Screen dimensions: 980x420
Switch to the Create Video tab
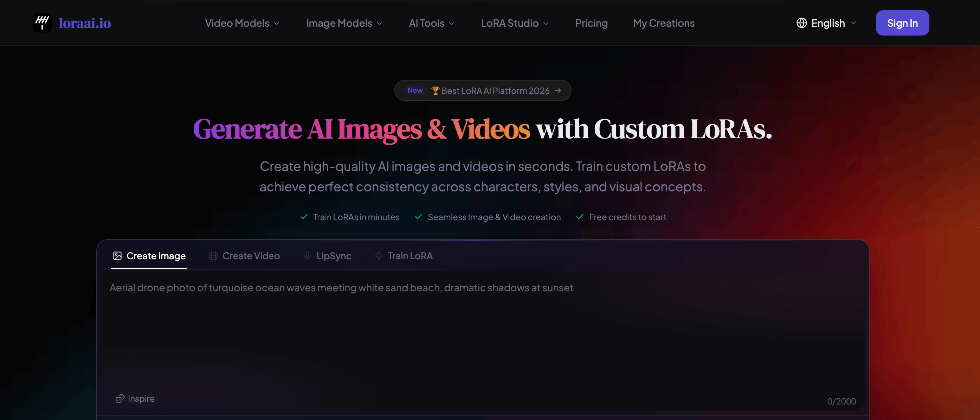[x=244, y=256]
